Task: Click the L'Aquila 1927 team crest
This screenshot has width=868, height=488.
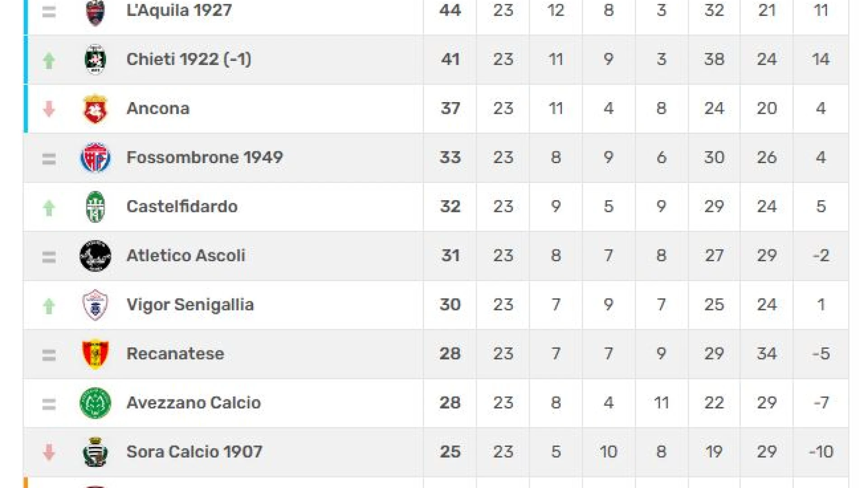Action: click(x=95, y=12)
